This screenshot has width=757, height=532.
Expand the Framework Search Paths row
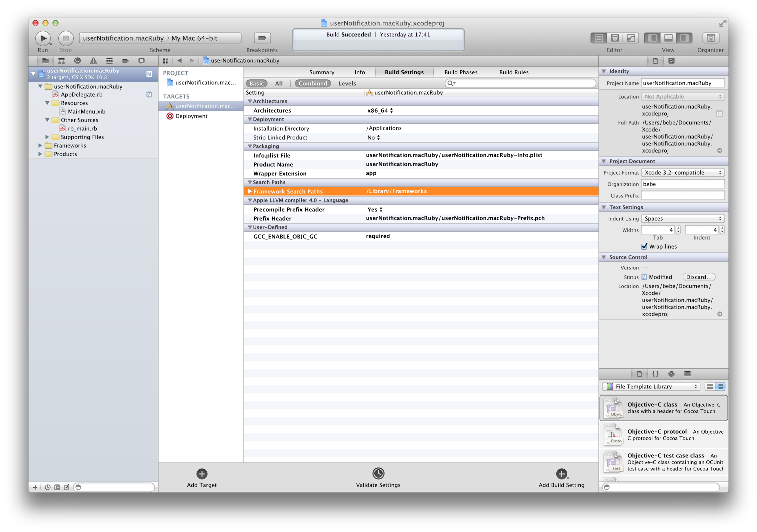click(250, 191)
